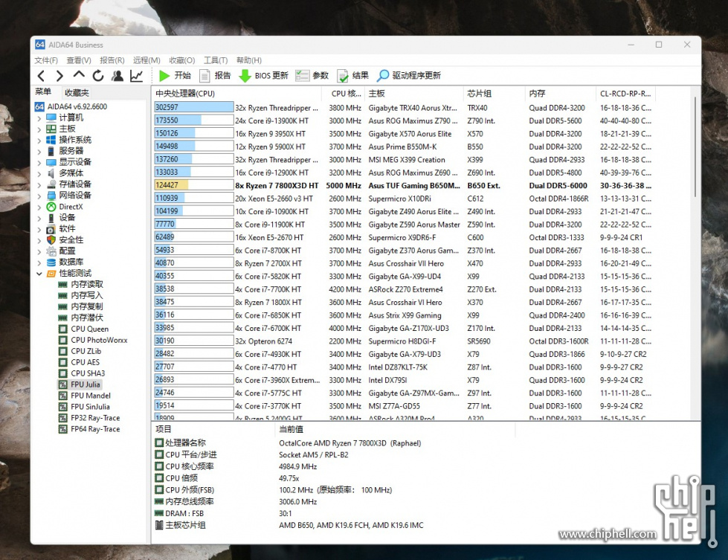Click the 302597 score bar
This screenshot has width=728, height=560.
(x=193, y=107)
